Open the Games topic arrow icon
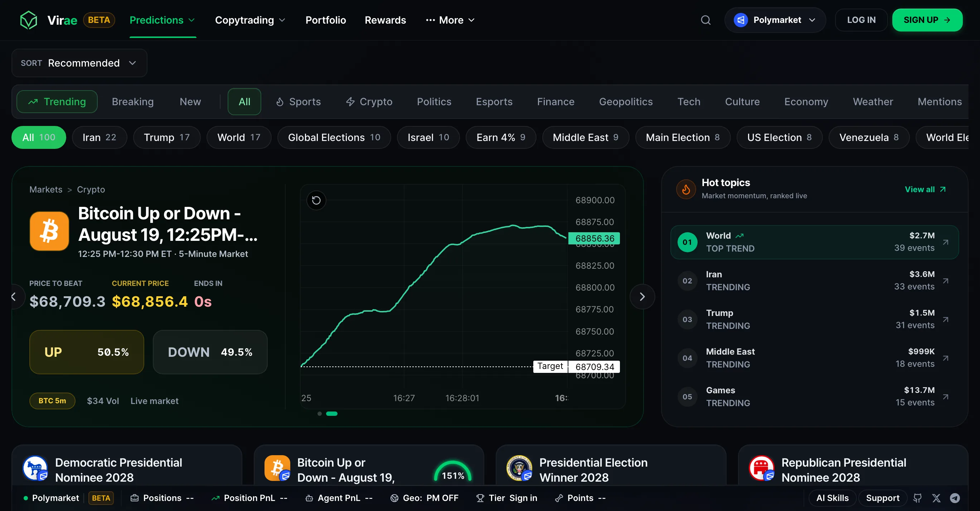The image size is (980, 511). pos(945,396)
